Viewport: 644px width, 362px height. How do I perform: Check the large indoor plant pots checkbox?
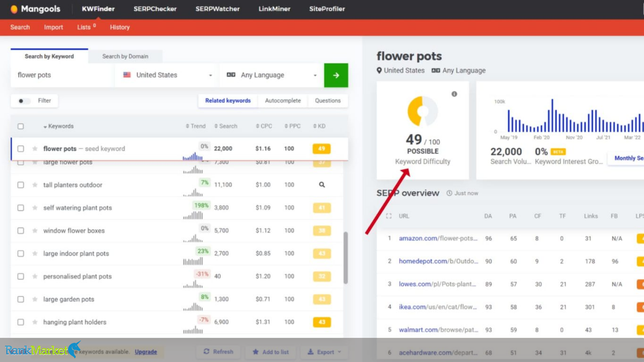21,253
